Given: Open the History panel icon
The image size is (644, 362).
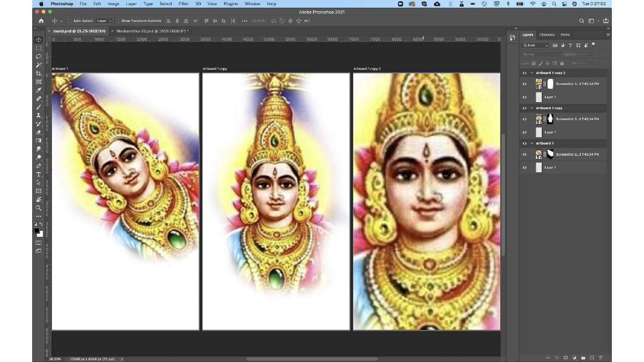Looking at the screenshot, I should (x=512, y=38).
